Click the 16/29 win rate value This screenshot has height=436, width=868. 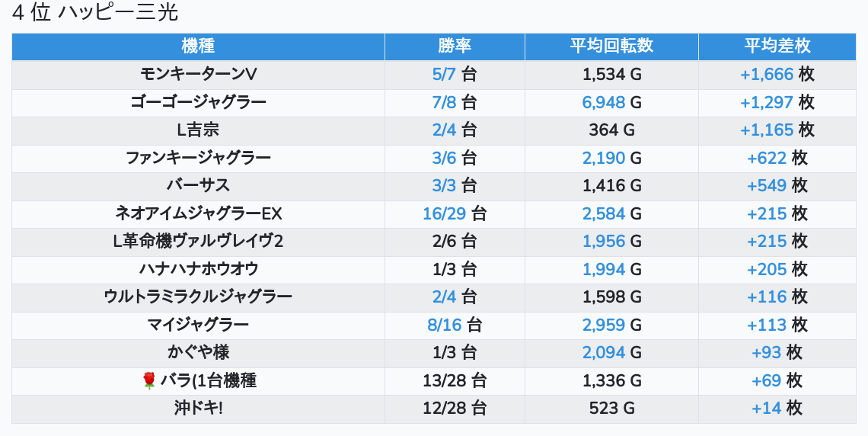(444, 213)
